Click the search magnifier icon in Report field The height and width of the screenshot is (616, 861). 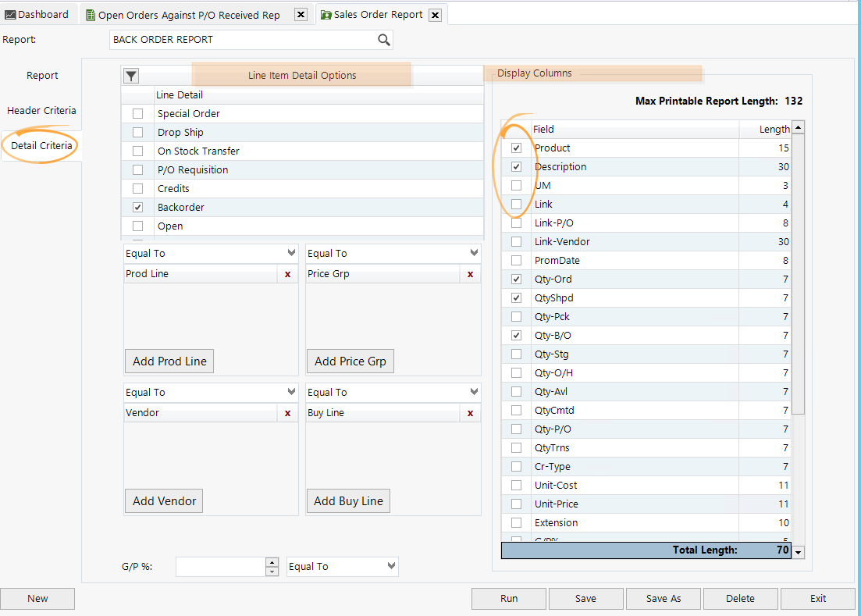click(383, 40)
